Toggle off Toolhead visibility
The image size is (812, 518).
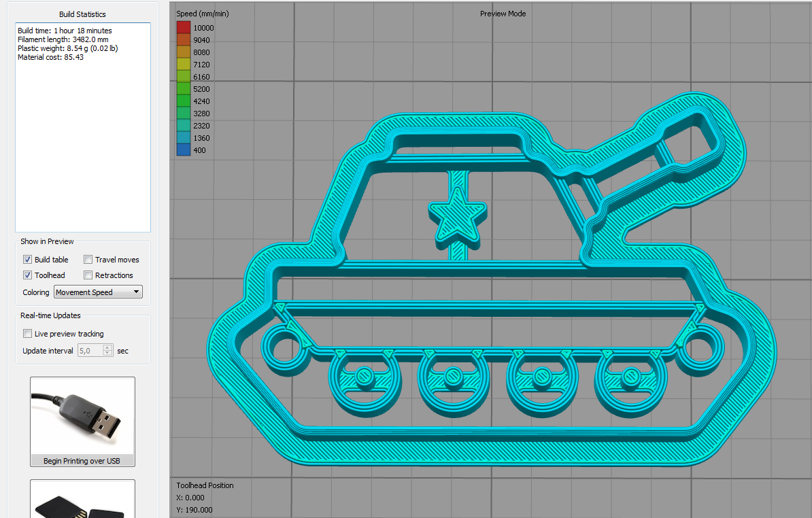tap(27, 275)
